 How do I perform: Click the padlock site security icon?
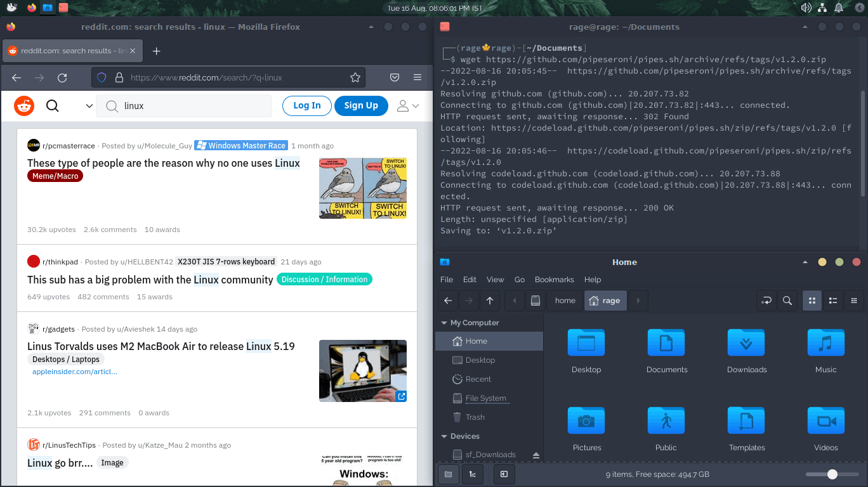coord(119,78)
